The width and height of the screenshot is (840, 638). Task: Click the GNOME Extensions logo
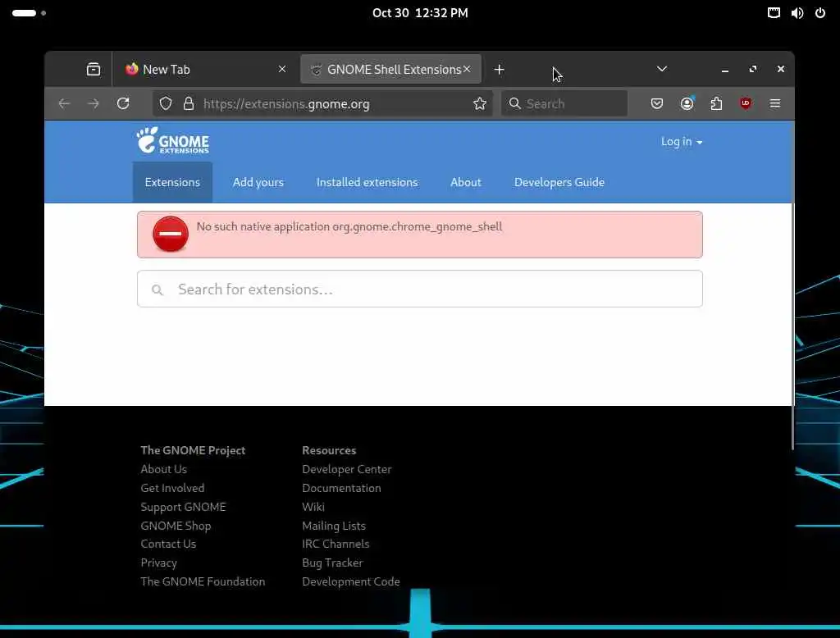point(172,140)
